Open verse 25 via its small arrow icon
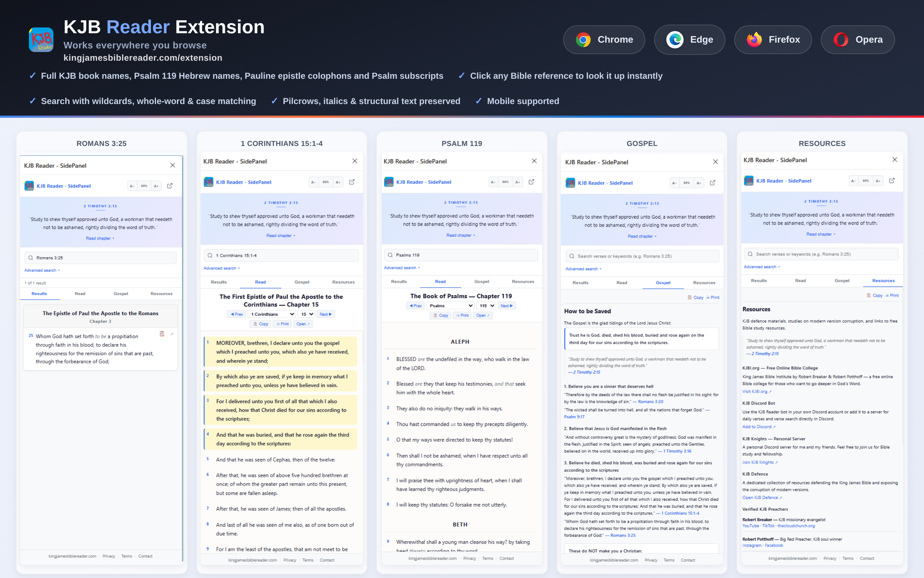This screenshot has width=924, height=578. pos(172,334)
